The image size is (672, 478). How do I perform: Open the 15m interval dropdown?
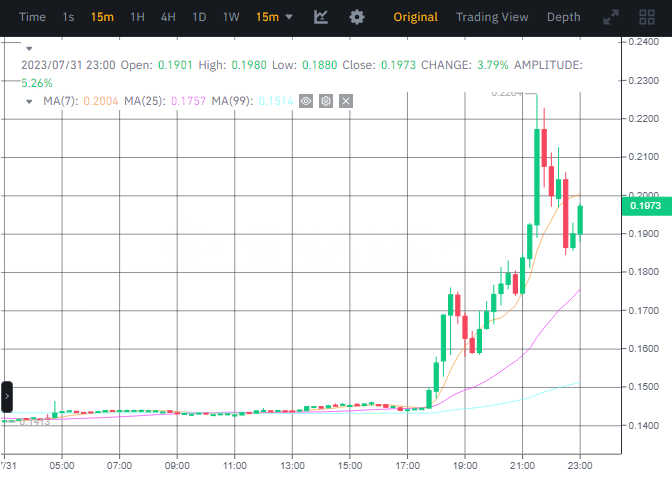point(274,17)
